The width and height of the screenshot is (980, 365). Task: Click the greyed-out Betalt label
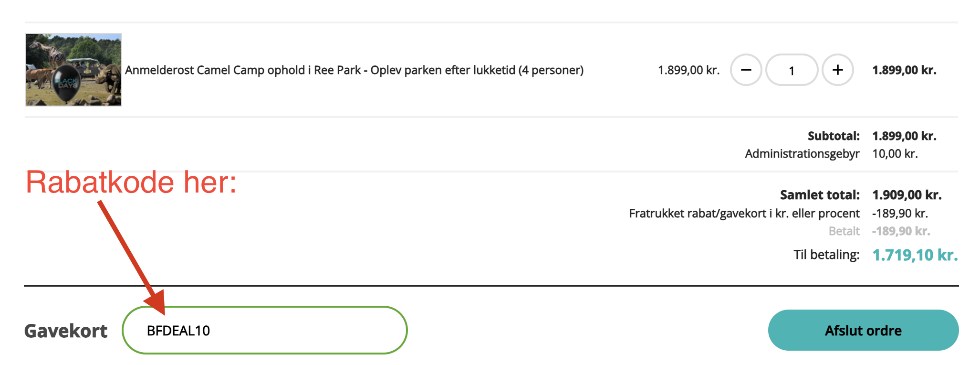coord(844,231)
